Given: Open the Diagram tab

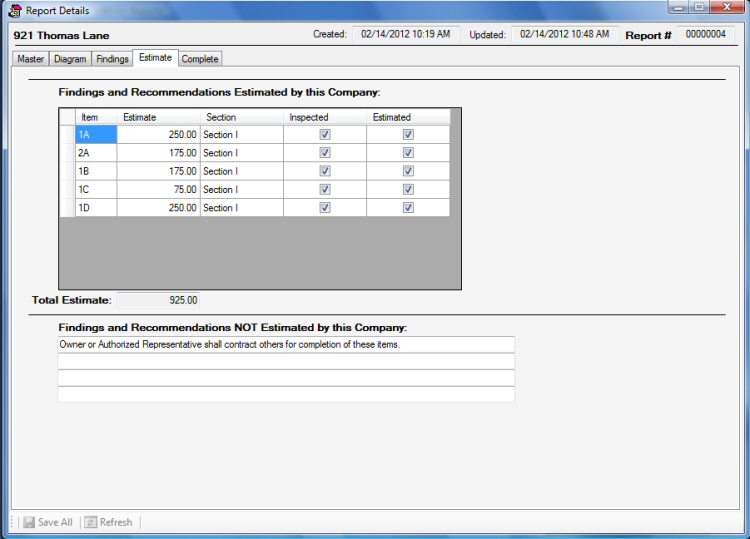Looking at the screenshot, I should click(70, 59).
